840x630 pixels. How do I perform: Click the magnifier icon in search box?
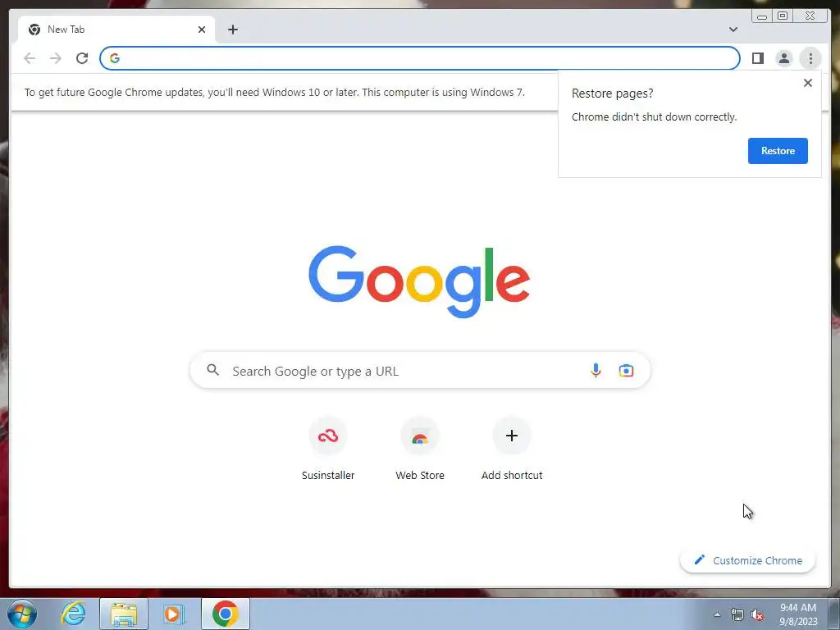point(213,370)
